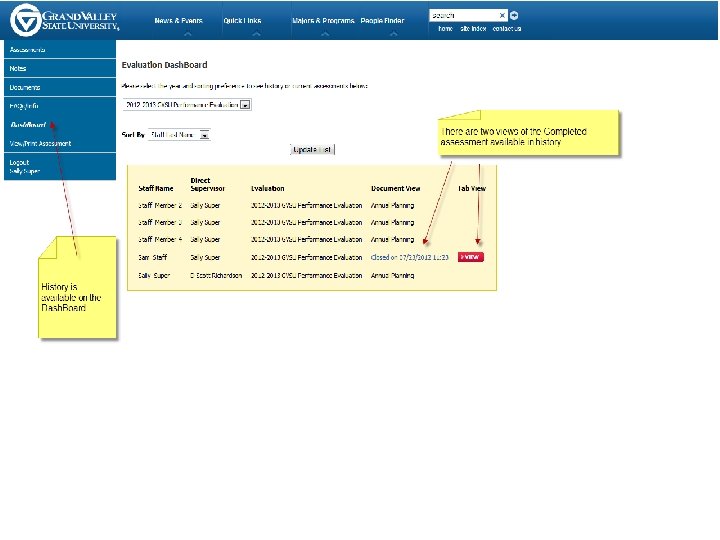Click evaluation cell in Sam Staff row
Image resolution: width=720 pixels, height=540 pixels.
click(x=306, y=257)
